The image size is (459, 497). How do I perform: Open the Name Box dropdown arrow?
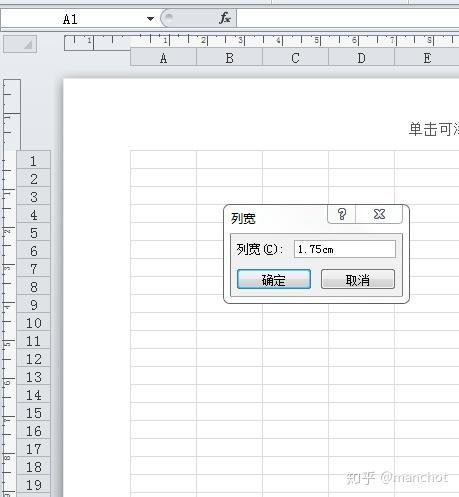[150, 19]
